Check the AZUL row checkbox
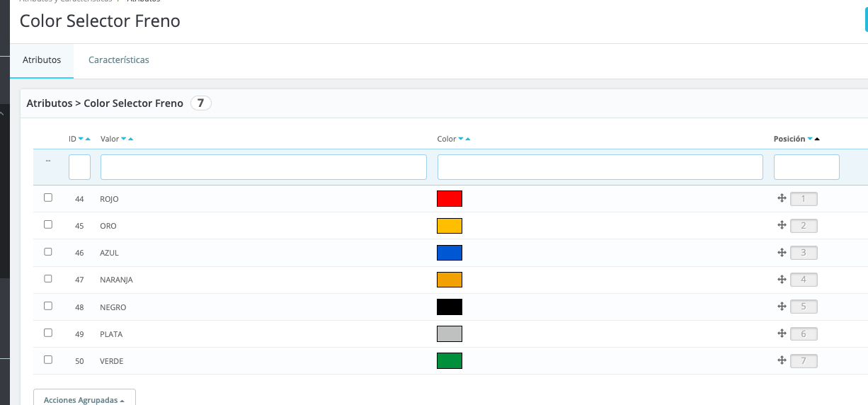Screen dimensions: 868x405 coord(48,251)
